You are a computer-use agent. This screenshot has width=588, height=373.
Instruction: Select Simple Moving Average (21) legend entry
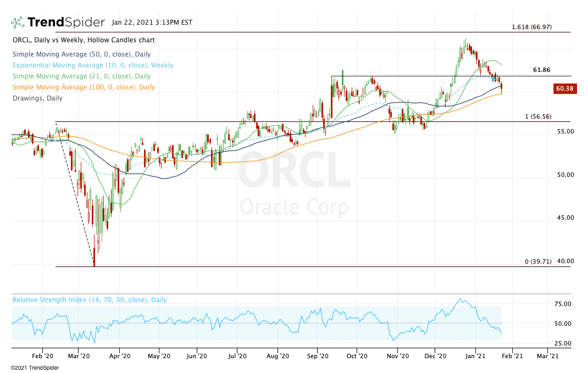click(81, 76)
